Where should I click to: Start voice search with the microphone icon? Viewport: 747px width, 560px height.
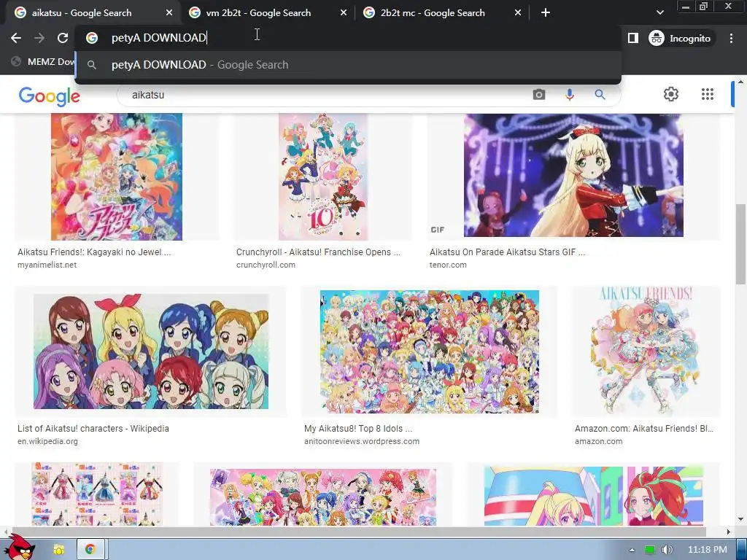tap(569, 95)
